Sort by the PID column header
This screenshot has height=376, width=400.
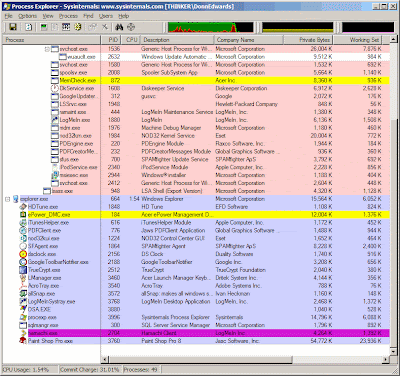tap(111, 40)
